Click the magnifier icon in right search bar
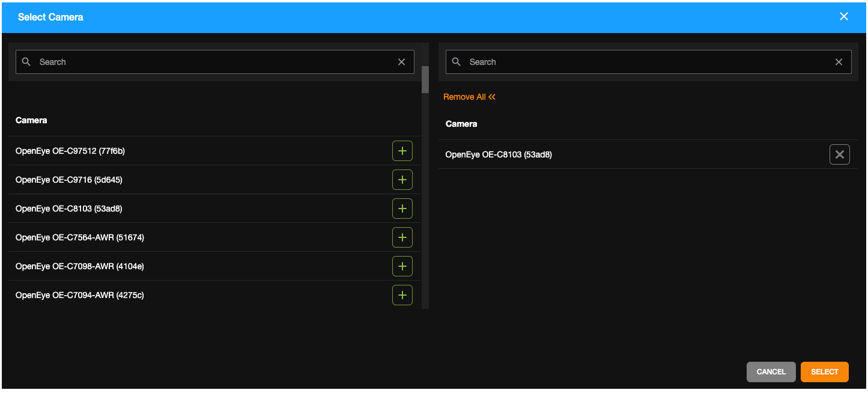 456,61
